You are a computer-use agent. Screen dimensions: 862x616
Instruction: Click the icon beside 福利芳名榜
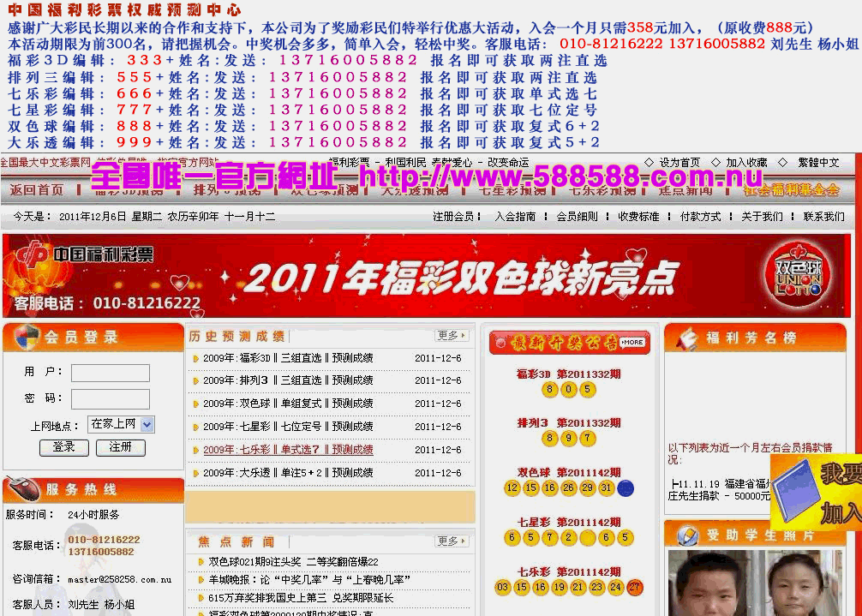[x=686, y=338]
